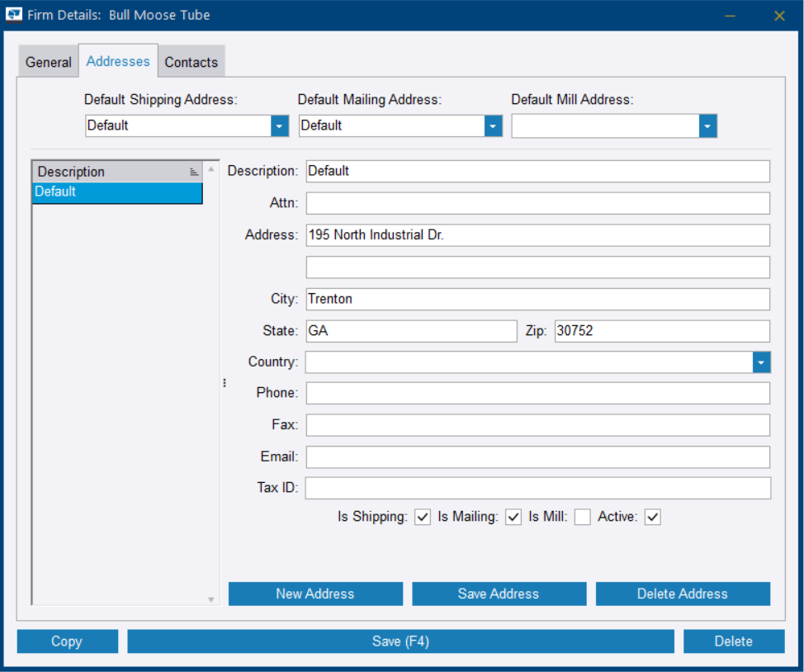Click the sort icon in Description header

193,172
